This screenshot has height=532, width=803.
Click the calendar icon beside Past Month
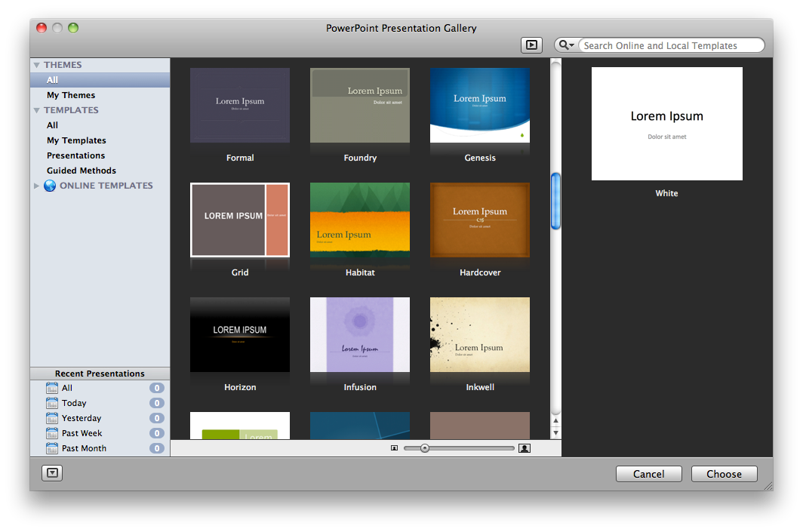coord(52,448)
